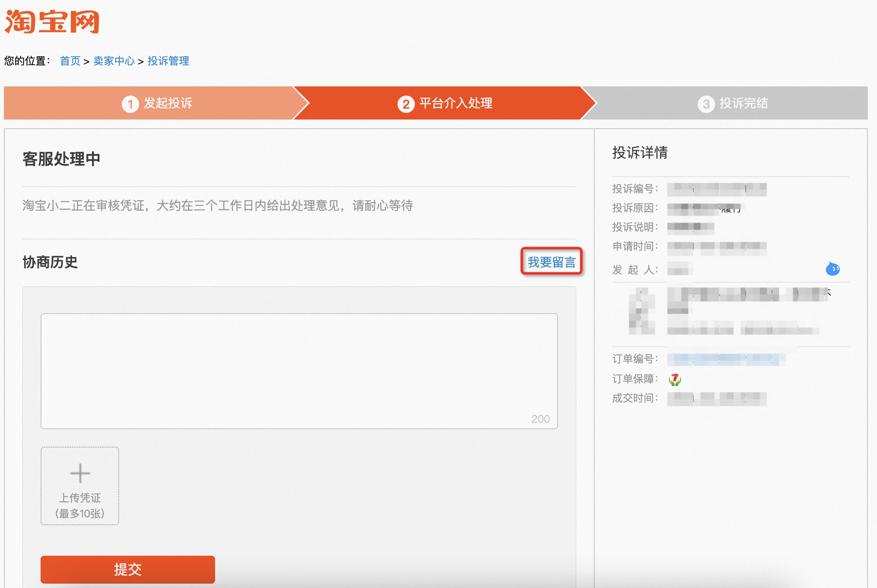Click the 上传凭证 upload box

coord(80,485)
